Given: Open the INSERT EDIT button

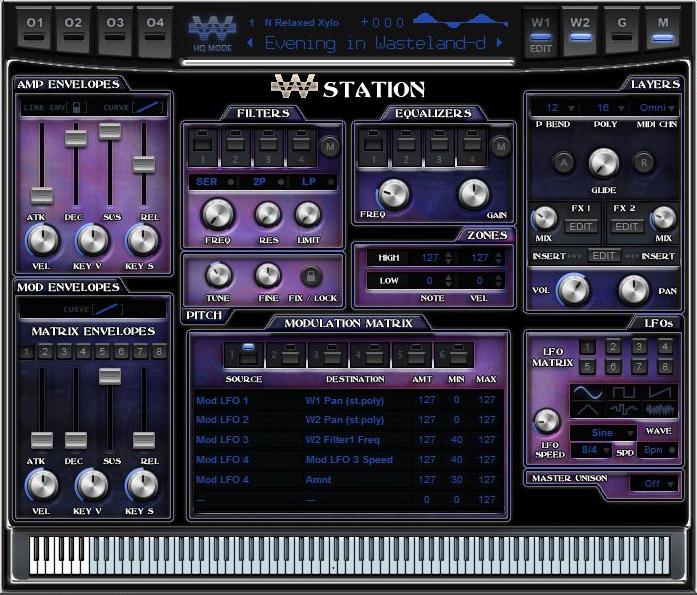Looking at the screenshot, I should 603,256.
